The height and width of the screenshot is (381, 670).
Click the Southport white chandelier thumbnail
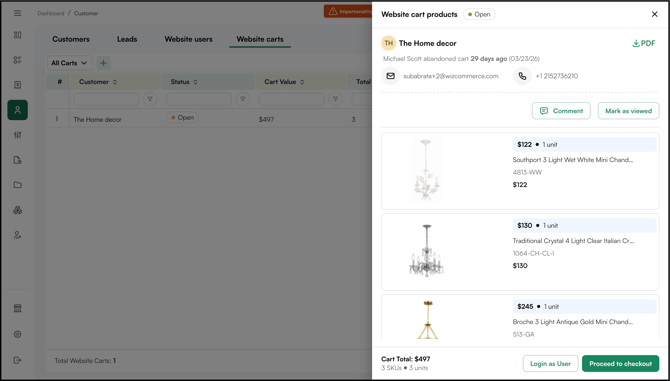(426, 170)
